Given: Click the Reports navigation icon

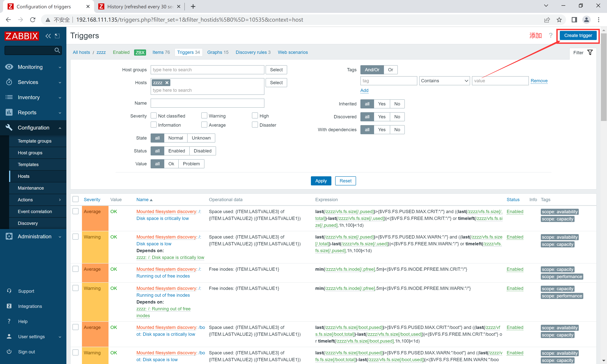Looking at the screenshot, I should pyautogui.click(x=9, y=112).
